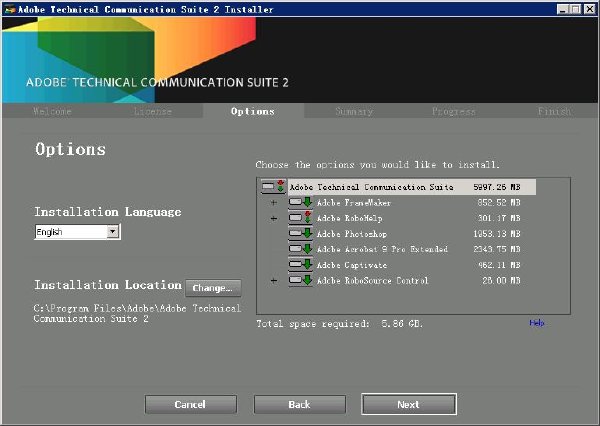
Task: Open install options icon for Adobe Photoshop
Action: point(300,233)
